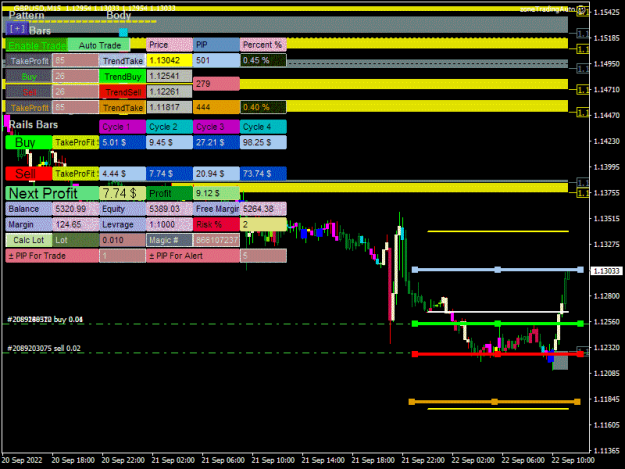This screenshot has width=625, height=469.
Task: Select the Cycle 1 tab
Action: tap(123, 127)
